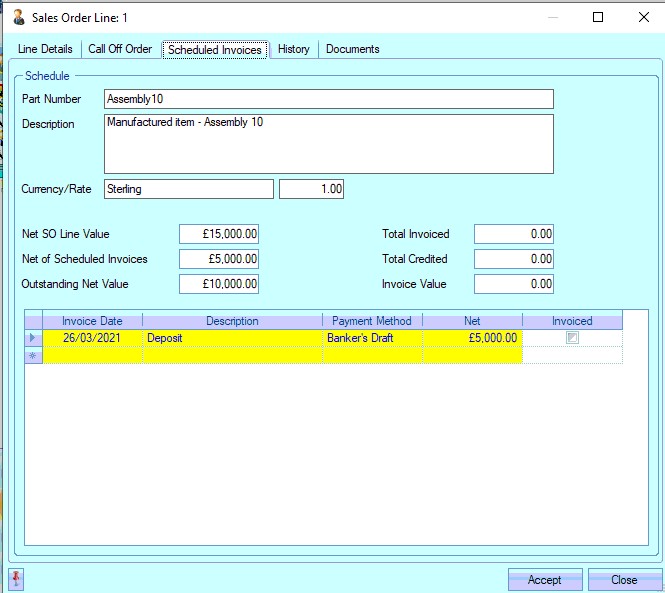Sort by Invoice Date column header
Screen dimensions: 665x593
[x=92, y=321]
